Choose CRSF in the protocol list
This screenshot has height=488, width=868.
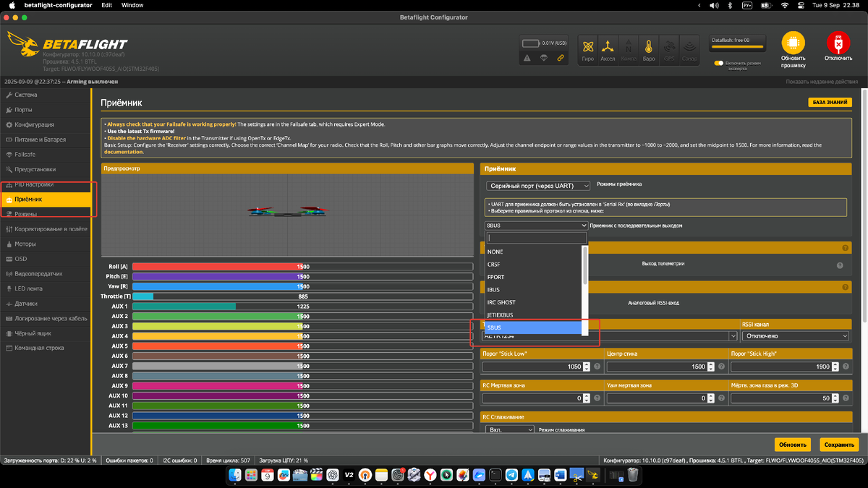point(534,265)
